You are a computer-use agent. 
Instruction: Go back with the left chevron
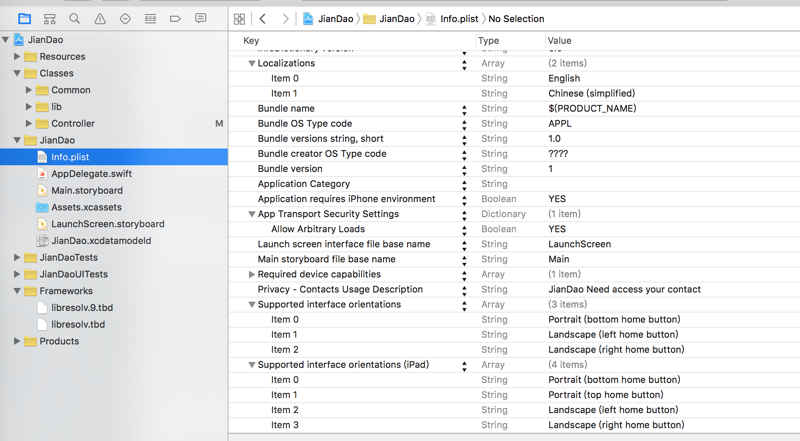[x=262, y=19]
